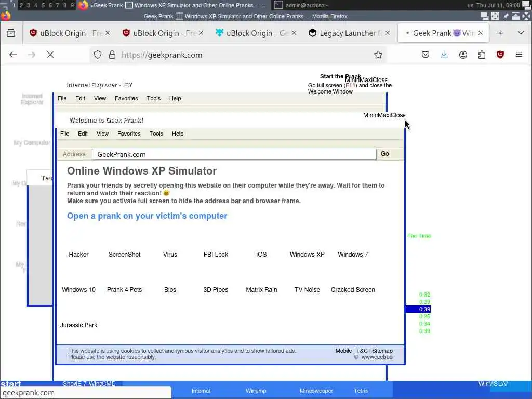Switch to workspace 2 in top bar
This screenshot has width=532, height=399.
21,5
